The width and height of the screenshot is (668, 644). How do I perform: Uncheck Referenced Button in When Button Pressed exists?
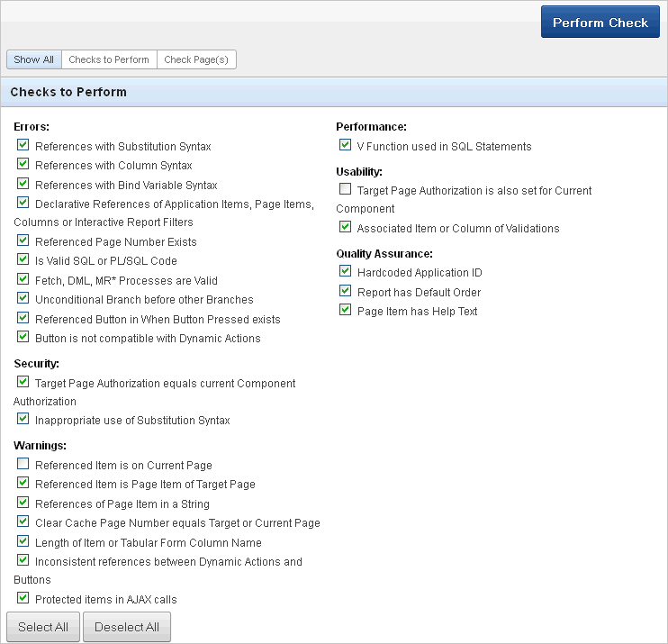[23, 318]
